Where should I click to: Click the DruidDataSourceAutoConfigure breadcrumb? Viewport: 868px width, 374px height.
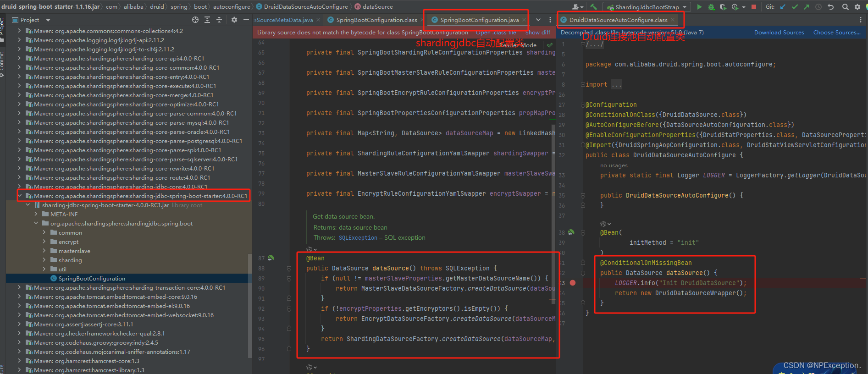[306, 6]
